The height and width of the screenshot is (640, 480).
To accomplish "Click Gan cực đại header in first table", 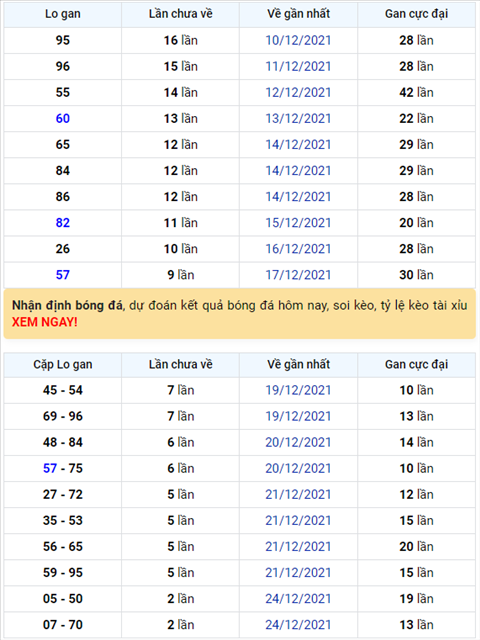I will pos(416,14).
